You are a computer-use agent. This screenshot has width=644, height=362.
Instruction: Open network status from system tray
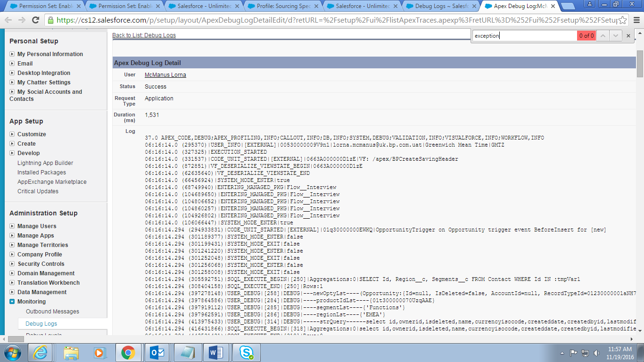pyautogui.click(x=585, y=353)
